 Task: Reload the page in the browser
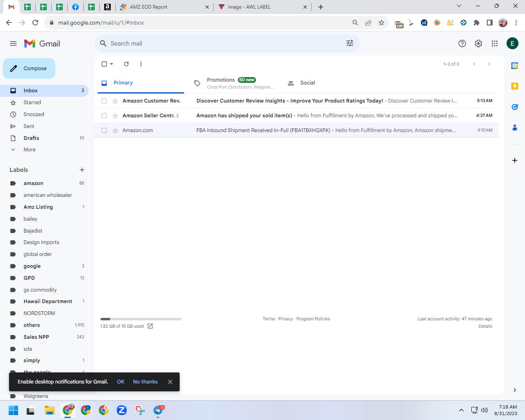[x=35, y=23]
